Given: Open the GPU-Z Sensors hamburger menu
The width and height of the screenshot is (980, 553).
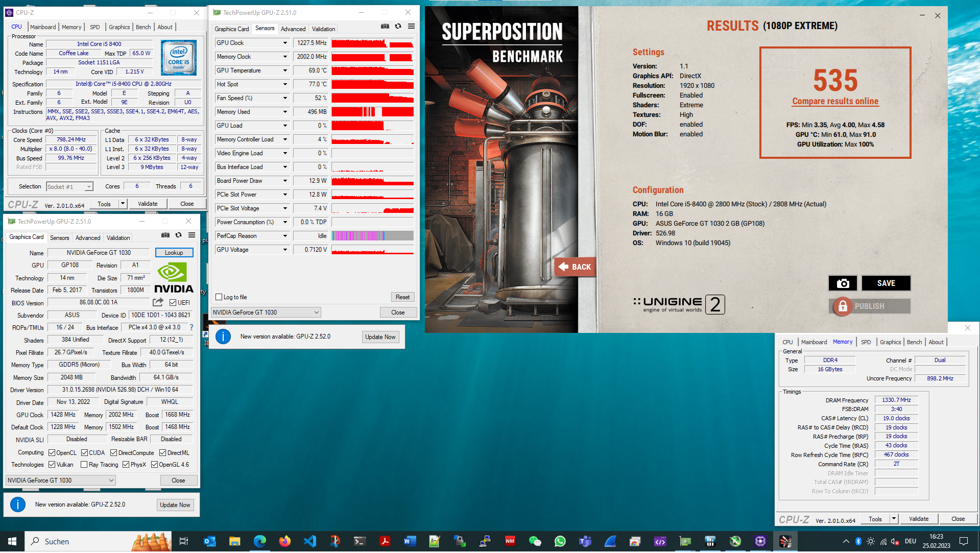Looking at the screenshot, I should click(411, 26).
